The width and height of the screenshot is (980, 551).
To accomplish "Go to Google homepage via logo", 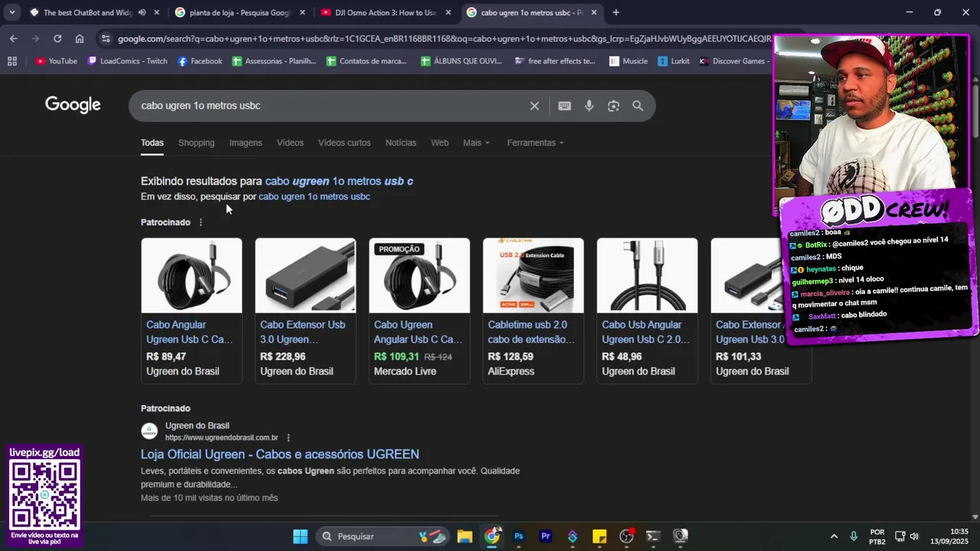I will (73, 105).
